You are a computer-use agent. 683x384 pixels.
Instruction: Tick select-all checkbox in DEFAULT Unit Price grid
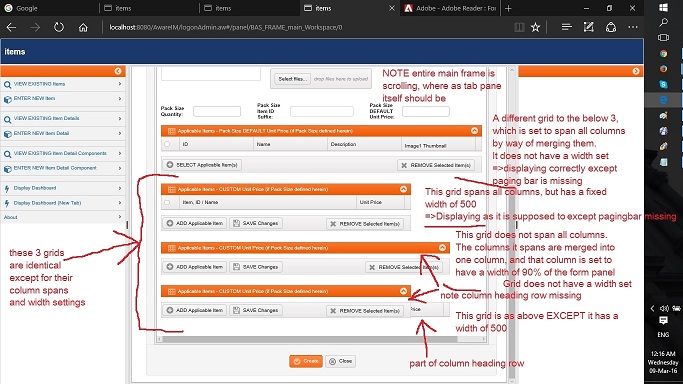click(167, 144)
